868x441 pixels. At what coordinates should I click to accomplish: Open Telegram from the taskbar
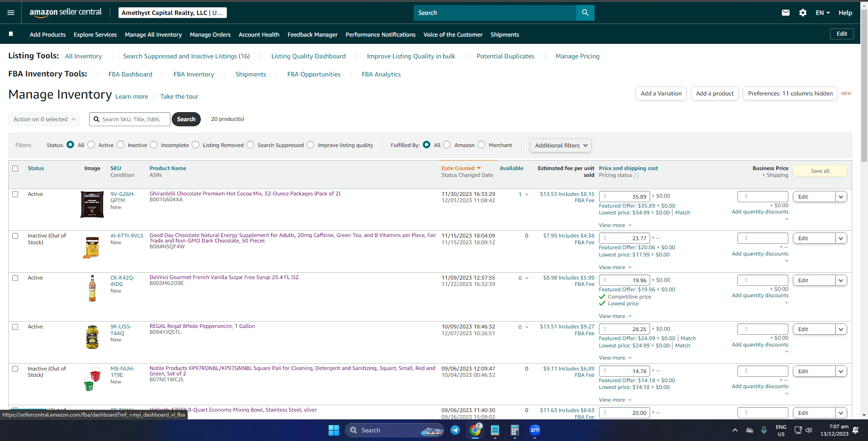(x=455, y=430)
